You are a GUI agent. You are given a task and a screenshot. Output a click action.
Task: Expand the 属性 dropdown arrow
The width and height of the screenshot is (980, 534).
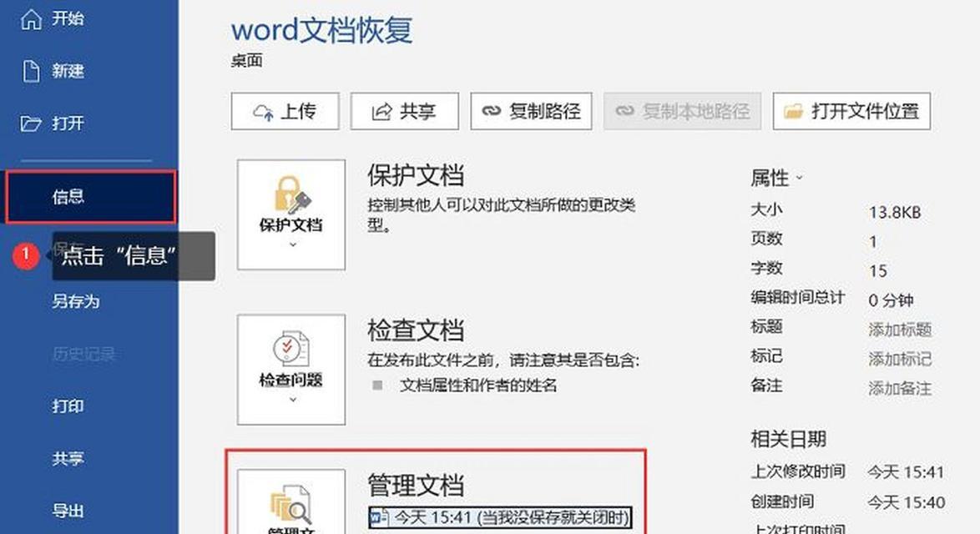[x=799, y=179]
